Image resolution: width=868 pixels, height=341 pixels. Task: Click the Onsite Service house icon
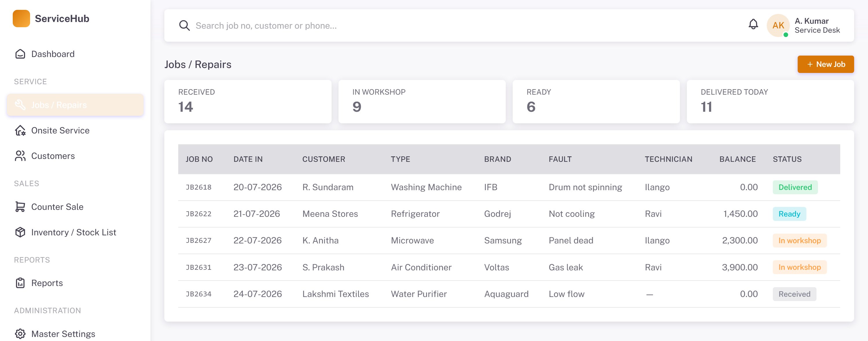pos(20,130)
